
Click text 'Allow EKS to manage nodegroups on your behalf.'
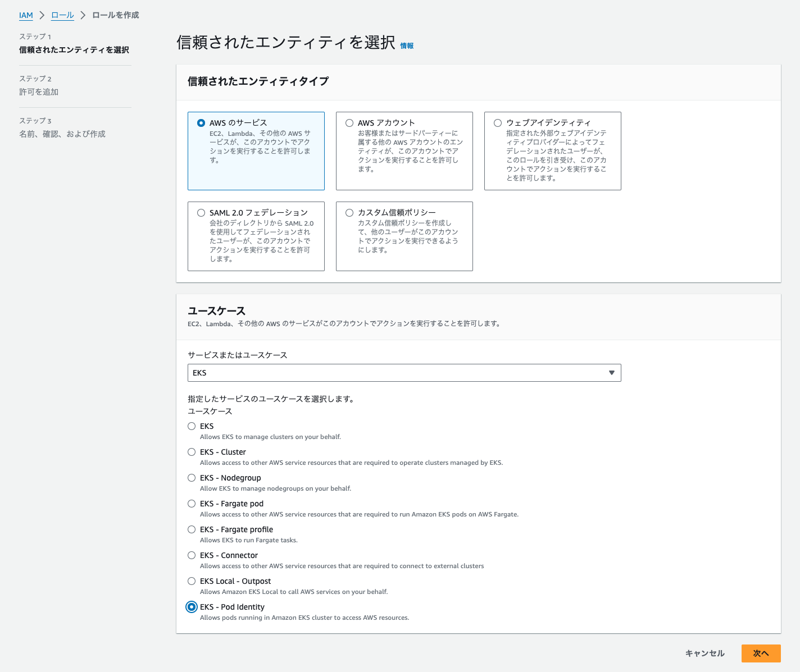point(275,488)
